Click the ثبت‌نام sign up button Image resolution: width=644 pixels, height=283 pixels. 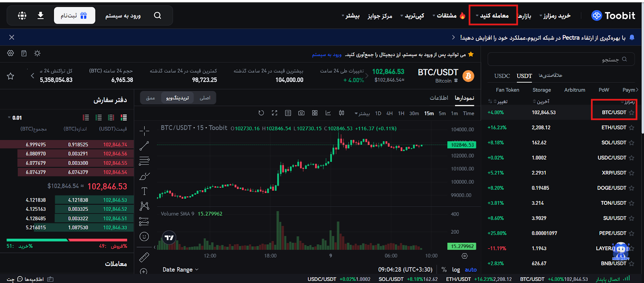(x=74, y=15)
